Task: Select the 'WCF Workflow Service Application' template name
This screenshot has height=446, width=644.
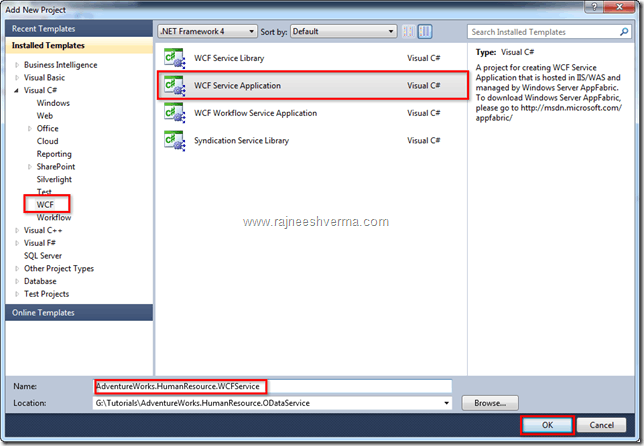Action: 255,113
